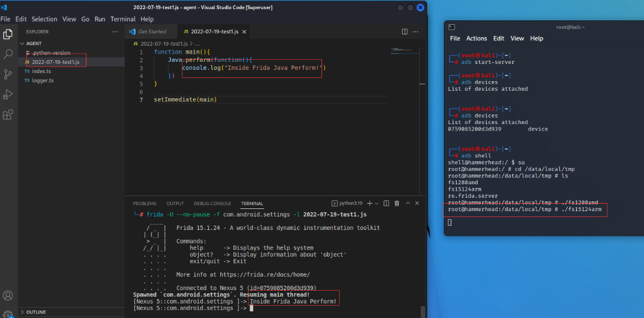The image size is (644, 318).
Task: Open the VS Code Help menu
Action: 147,19
